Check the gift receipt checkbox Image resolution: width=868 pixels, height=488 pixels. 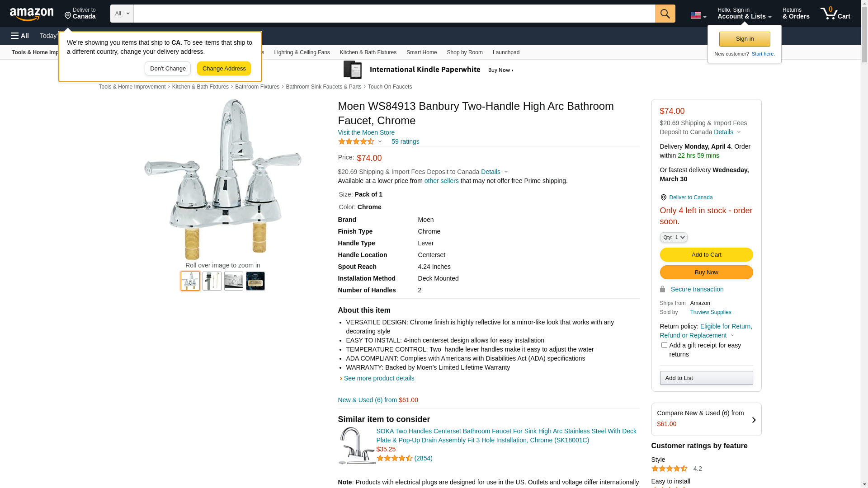point(664,345)
